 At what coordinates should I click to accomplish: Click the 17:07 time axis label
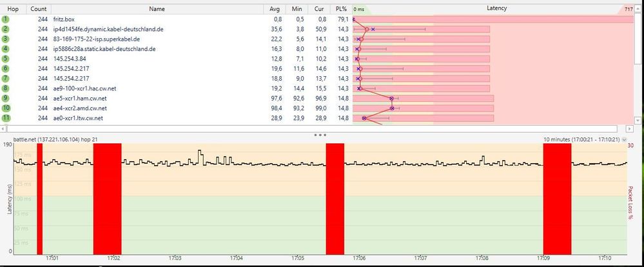tap(420, 259)
